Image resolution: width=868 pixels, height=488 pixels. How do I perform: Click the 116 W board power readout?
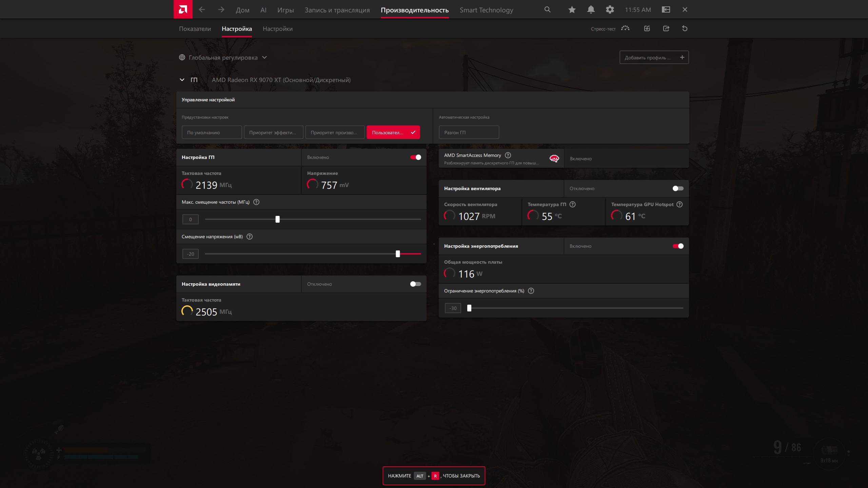[470, 274]
